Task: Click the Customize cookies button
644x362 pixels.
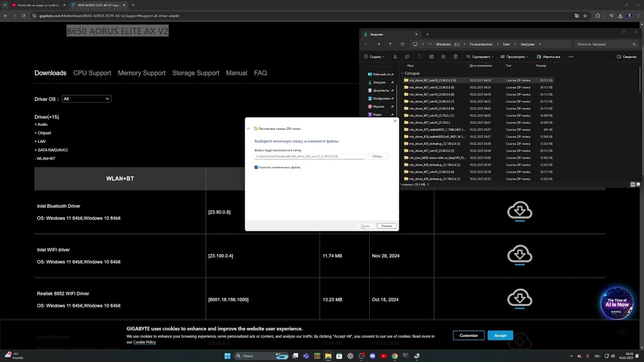Action: pyautogui.click(x=468, y=335)
